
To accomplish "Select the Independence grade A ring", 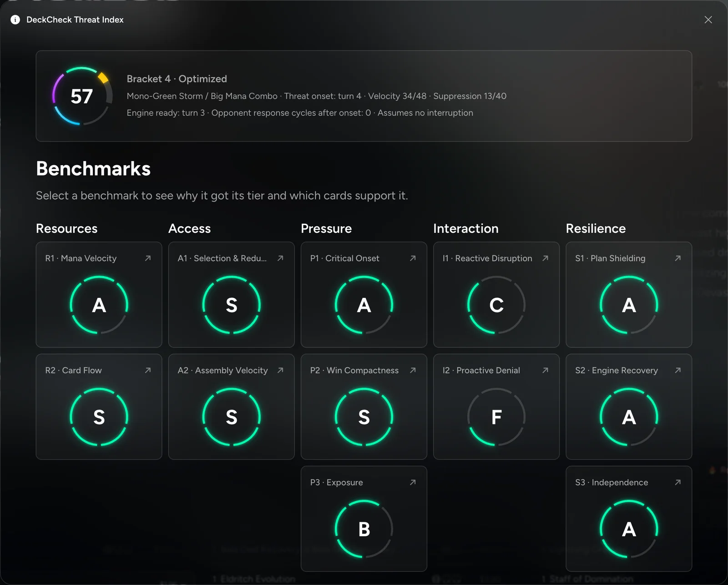I will tap(628, 529).
